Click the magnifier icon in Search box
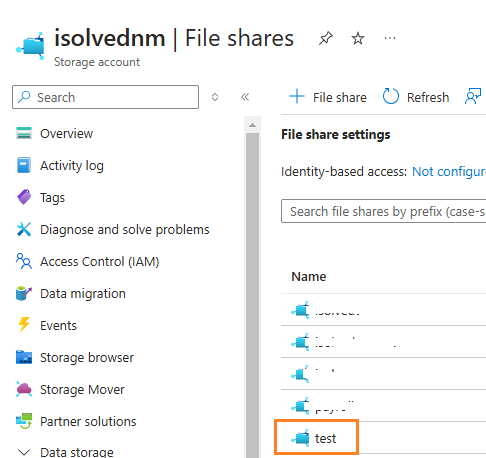The width and height of the screenshot is (486, 458). click(x=24, y=97)
